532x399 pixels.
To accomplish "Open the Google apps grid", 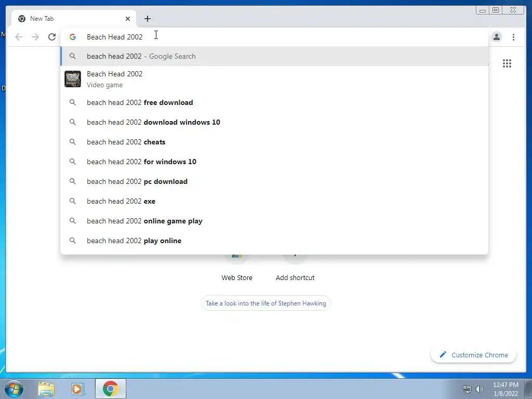I will pos(507,63).
